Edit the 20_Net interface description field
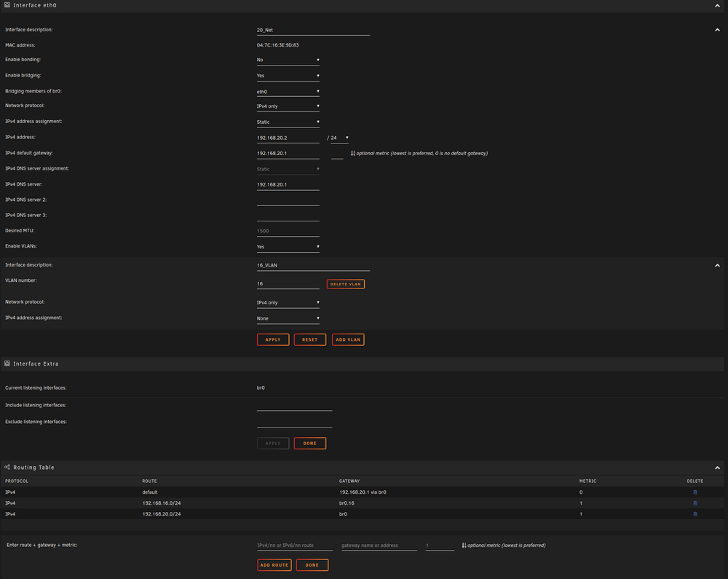The height and width of the screenshot is (579, 728). click(313, 30)
